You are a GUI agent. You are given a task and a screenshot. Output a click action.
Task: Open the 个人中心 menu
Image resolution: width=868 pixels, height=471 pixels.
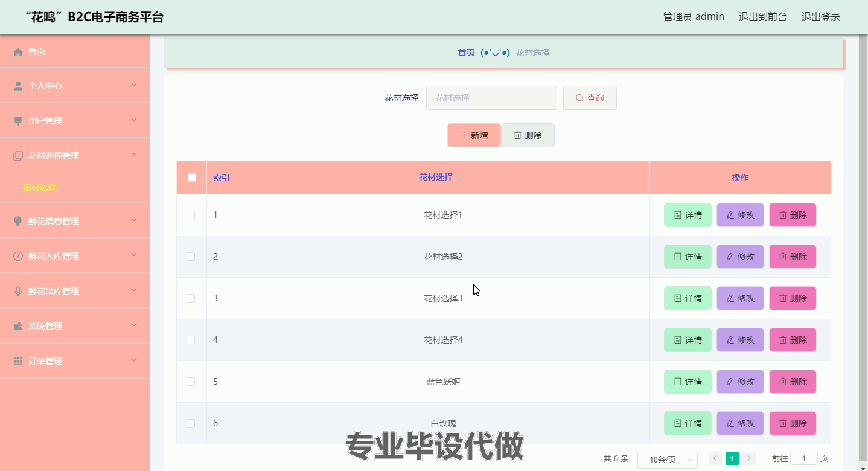75,86
